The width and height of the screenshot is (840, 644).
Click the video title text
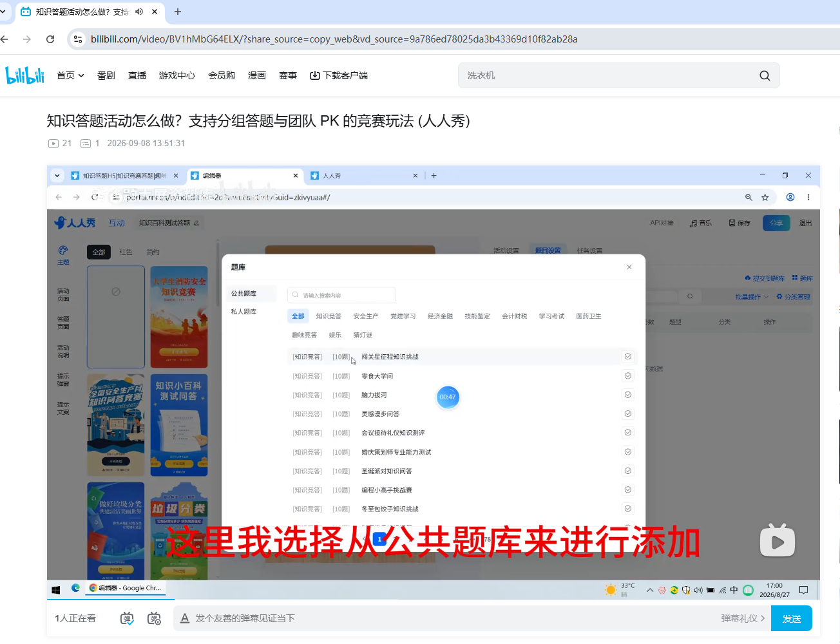pos(258,120)
